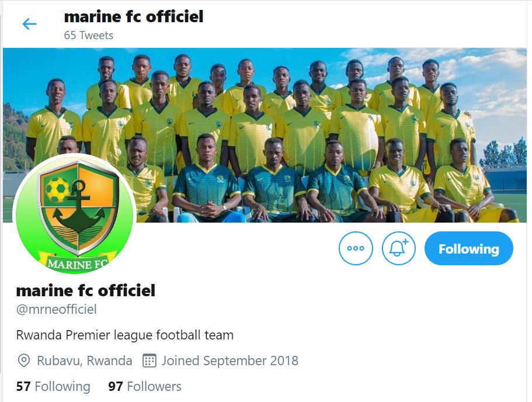This screenshot has height=402, width=532.
Task: Toggle the blue Following button
Action: pyautogui.click(x=468, y=248)
